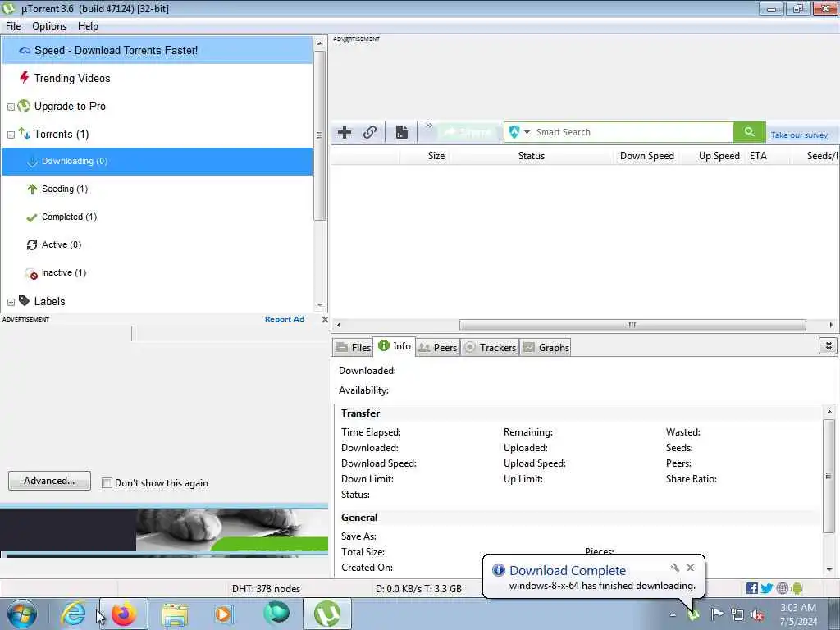The width and height of the screenshot is (840, 630).
Task: Open Trending Videos in sidebar
Action: click(x=72, y=78)
